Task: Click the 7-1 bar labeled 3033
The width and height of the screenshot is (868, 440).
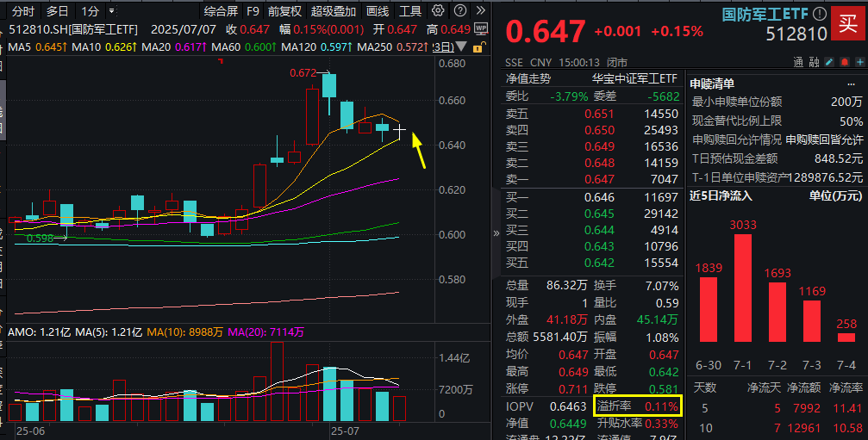Action: (743, 288)
